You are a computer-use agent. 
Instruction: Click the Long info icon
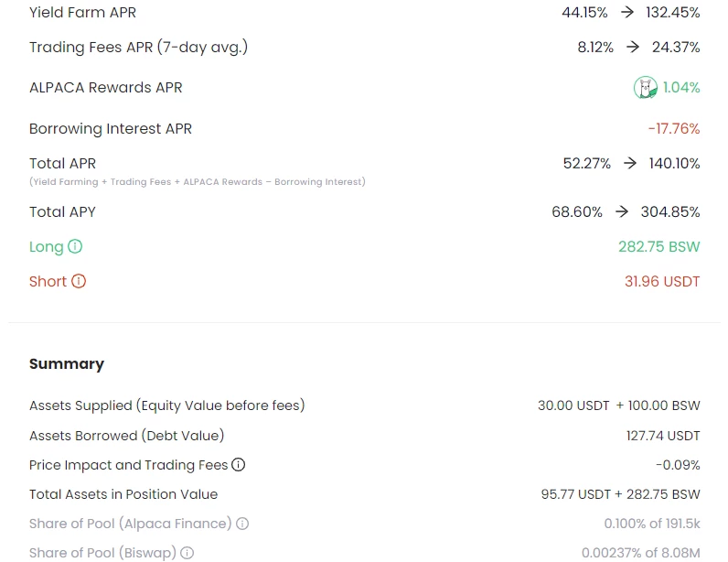75,246
